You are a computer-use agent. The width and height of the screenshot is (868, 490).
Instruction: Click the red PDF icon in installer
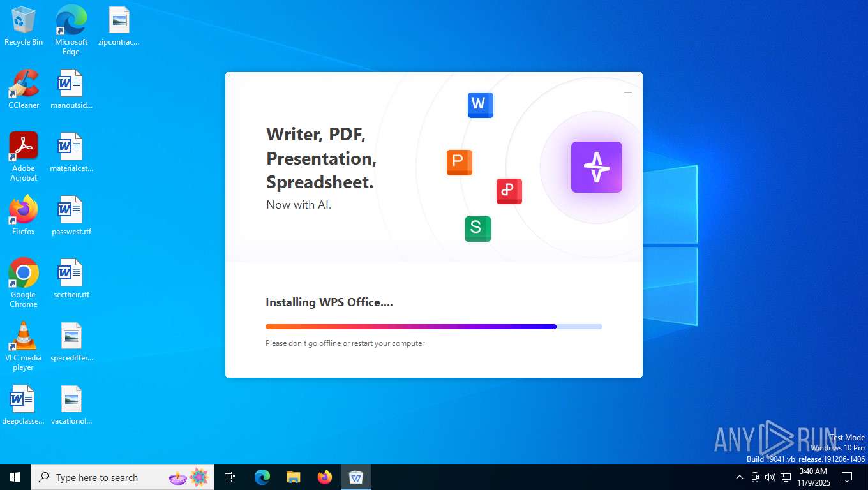tap(509, 191)
